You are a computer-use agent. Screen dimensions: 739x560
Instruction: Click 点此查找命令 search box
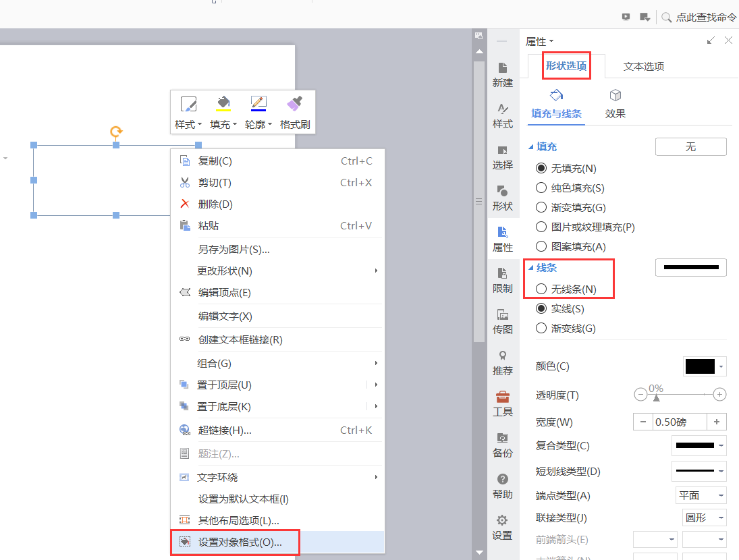click(x=705, y=18)
